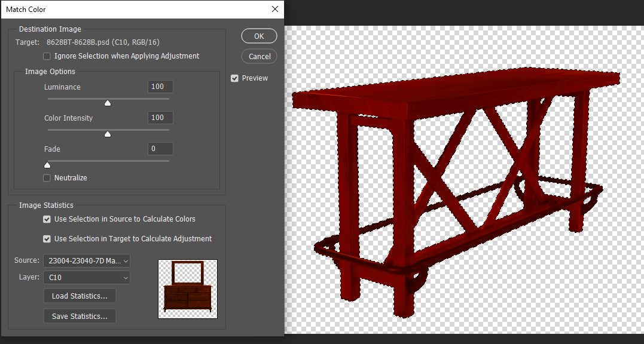The image size is (644, 344).
Task: Disable the Preview checkbox
Action: 234,78
